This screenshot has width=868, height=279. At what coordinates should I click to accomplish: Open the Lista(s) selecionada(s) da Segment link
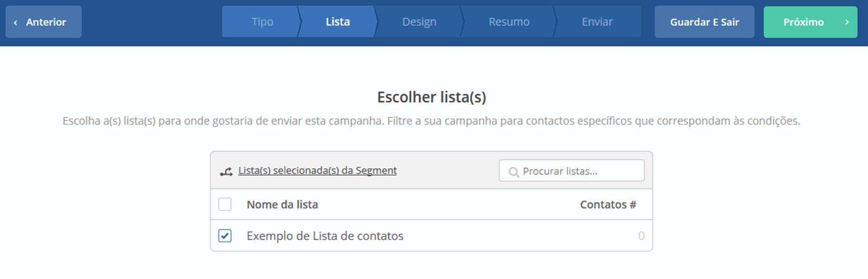coord(317,170)
